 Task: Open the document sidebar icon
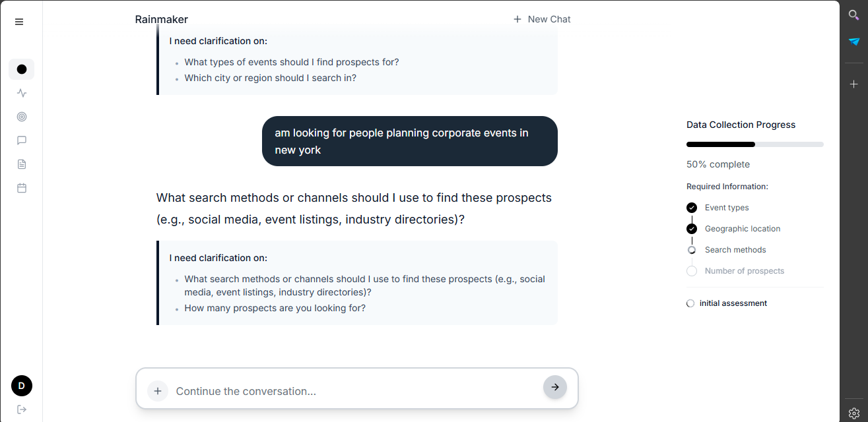(22, 164)
